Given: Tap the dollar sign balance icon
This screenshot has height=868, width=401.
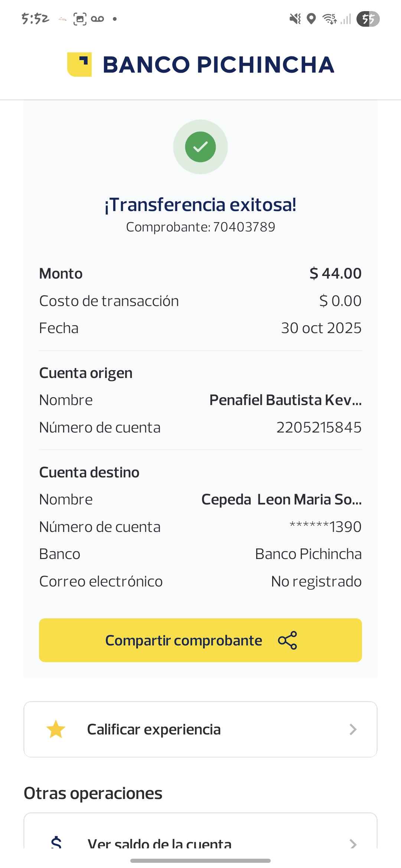Looking at the screenshot, I should (x=56, y=843).
